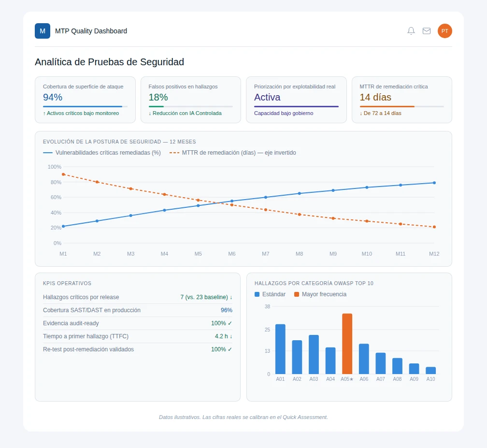The image size is (487, 448).
Task: Open the mail envelope icon
Action: coord(427,31)
